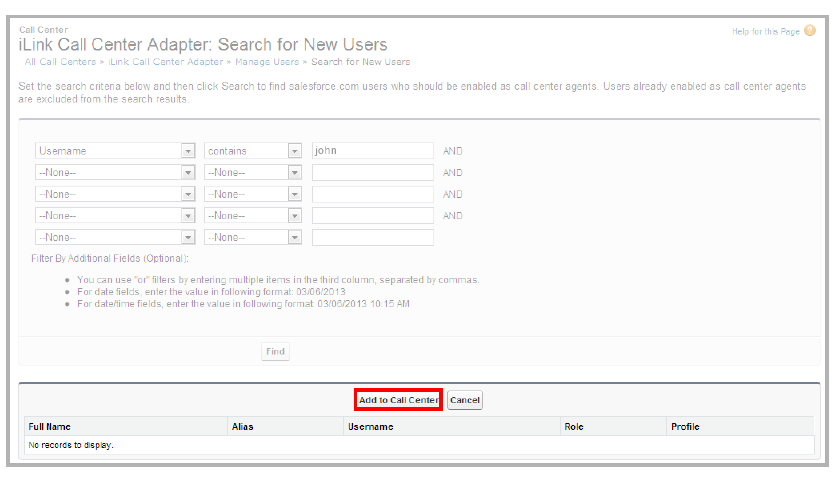Click 'Filter By Additional Fields (Optional):' label

click(x=110, y=258)
